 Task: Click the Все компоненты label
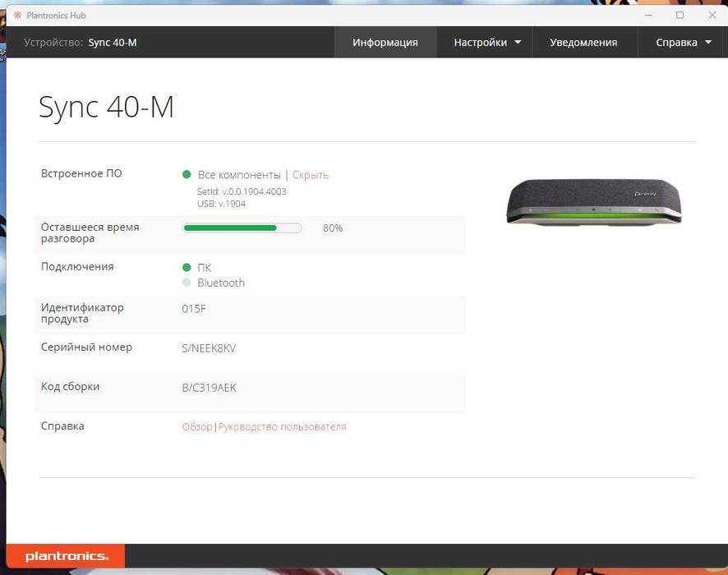tap(239, 175)
